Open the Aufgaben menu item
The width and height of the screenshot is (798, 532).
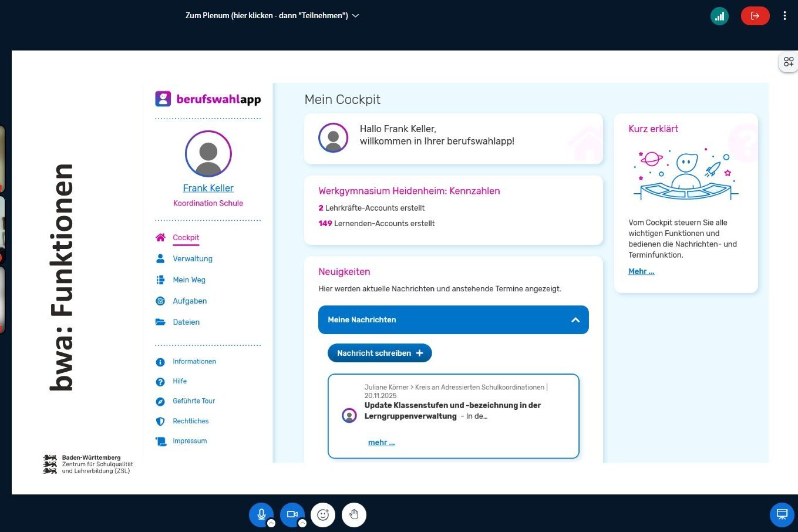point(190,301)
